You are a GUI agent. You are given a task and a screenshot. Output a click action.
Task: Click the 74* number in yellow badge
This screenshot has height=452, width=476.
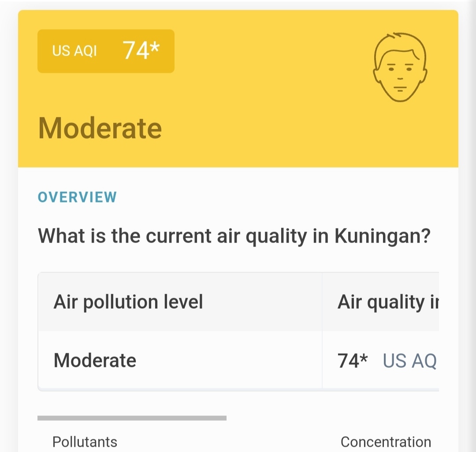point(141,50)
